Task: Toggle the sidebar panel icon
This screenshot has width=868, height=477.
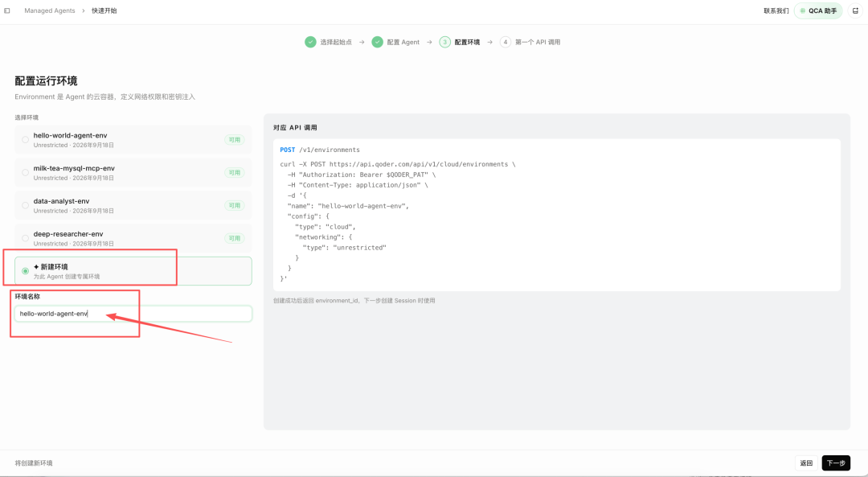Action: 7,10
